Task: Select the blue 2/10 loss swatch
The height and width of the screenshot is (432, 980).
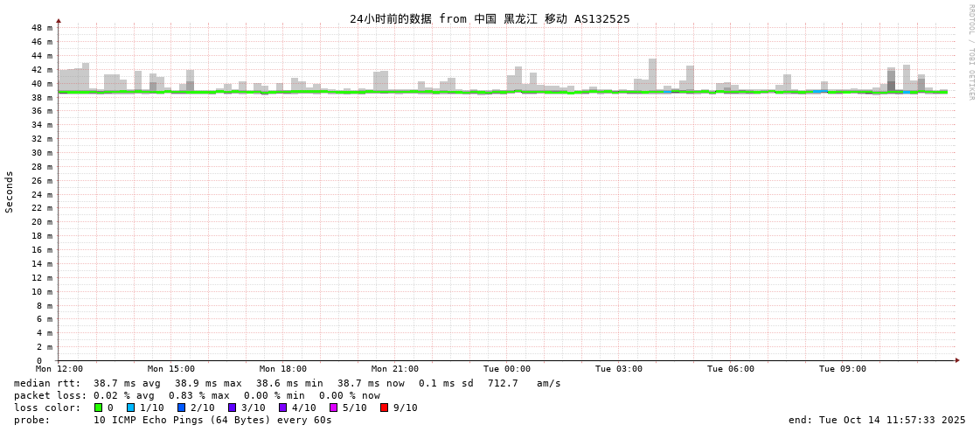Action: tap(181, 408)
